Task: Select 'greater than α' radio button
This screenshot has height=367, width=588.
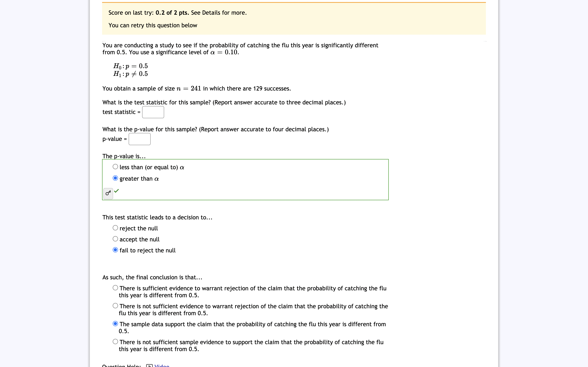Action: pos(115,178)
